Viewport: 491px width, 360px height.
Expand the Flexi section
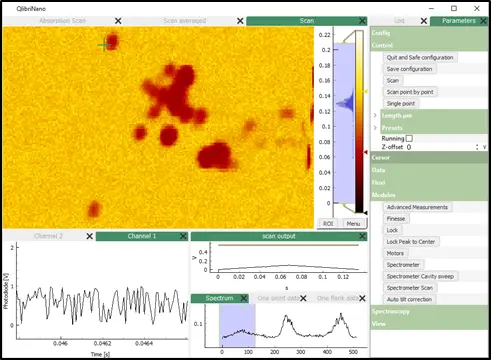pyautogui.click(x=429, y=182)
